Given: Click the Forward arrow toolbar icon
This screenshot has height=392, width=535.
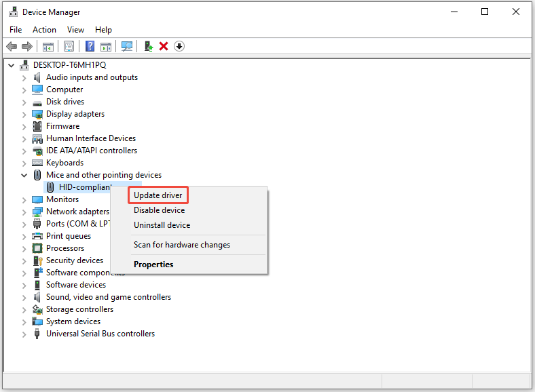Looking at the screenshot, I should 27,46.
